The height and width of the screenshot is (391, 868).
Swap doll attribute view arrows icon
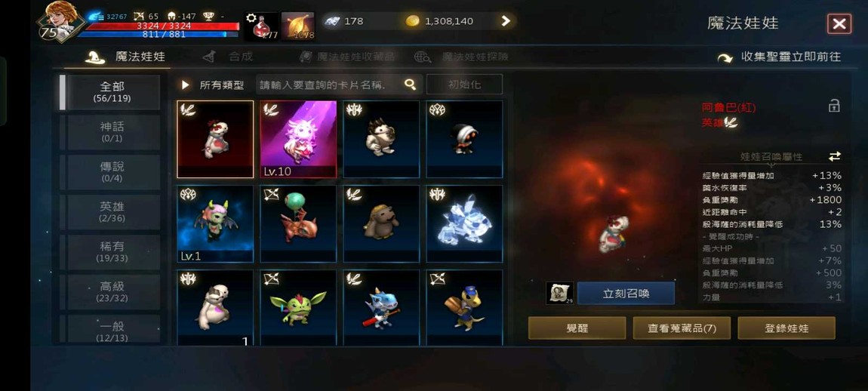pos(834,157)
